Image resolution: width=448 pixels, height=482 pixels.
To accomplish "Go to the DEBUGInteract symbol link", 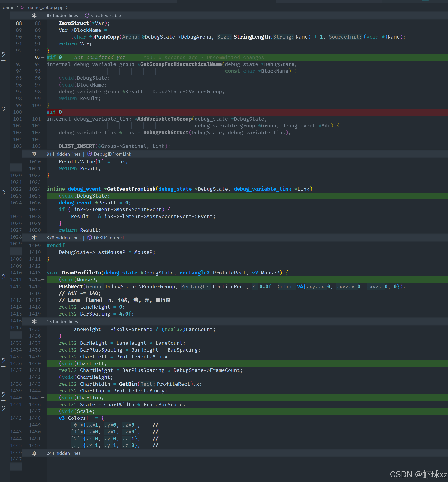I will (109, 238).
